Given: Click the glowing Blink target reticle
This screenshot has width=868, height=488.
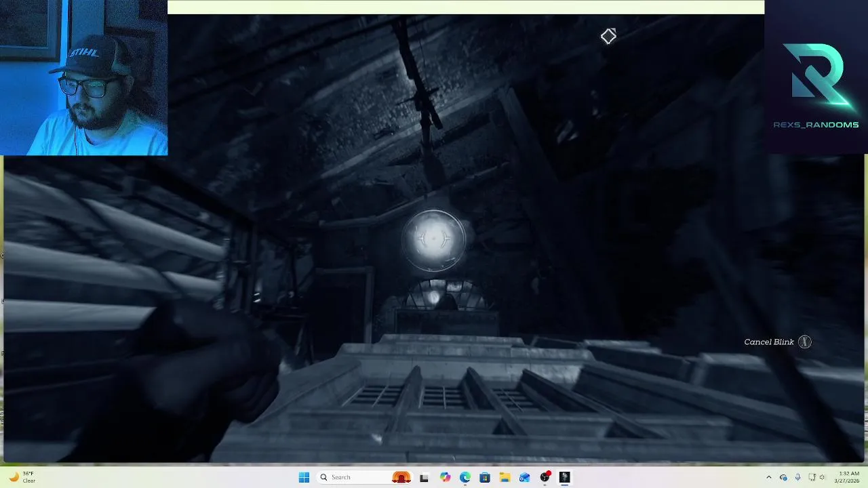Looking at the screenshot, I should pyautogui.click(x=434, y=239).
